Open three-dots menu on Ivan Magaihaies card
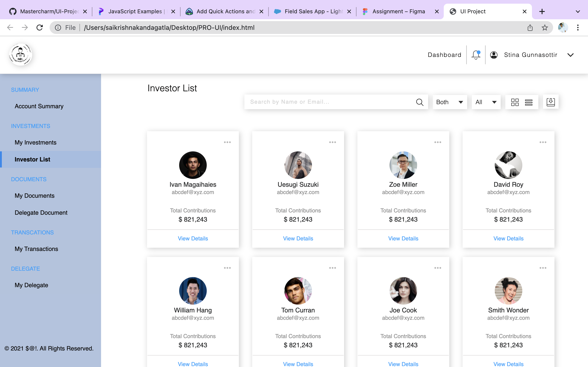This screenshot has height=367, width=588. (227, 142)
